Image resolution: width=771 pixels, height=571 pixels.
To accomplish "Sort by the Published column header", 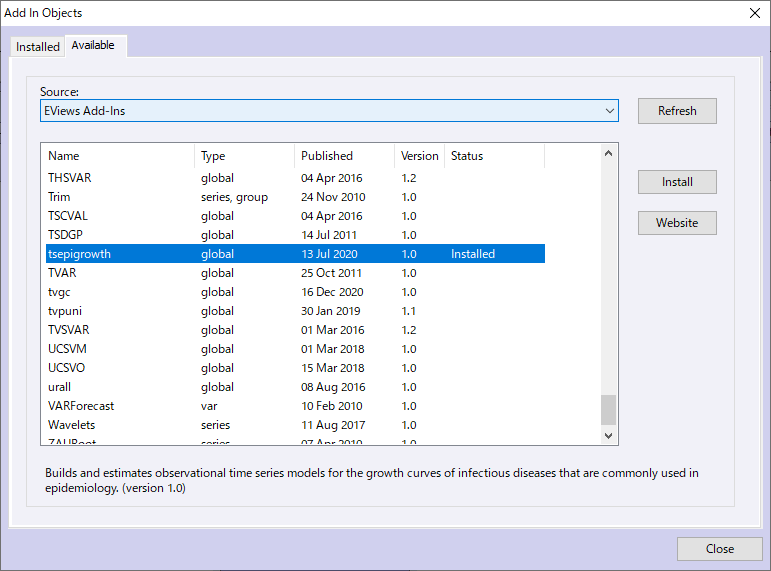I will click(345, 156).
